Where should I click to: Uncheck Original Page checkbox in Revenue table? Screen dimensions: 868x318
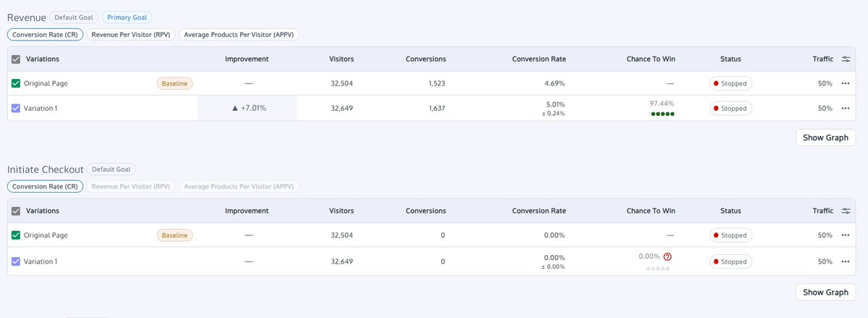coord(16,83)
